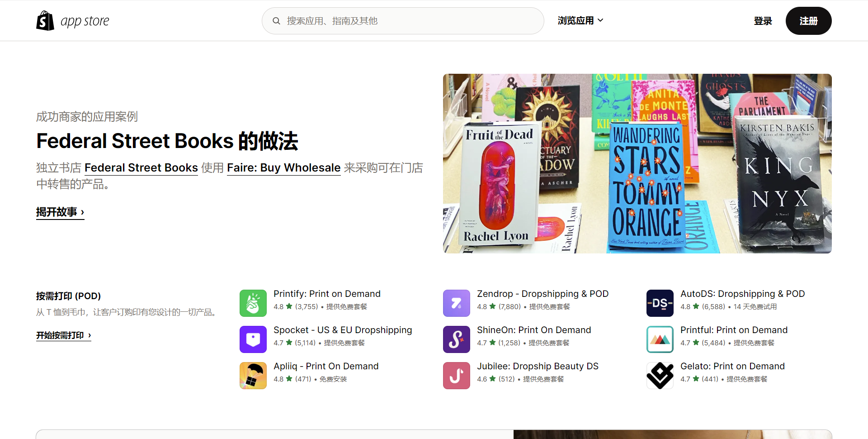The image size is (868, 439).
Task: Open the Printful app icon
Action: [660, 339]
